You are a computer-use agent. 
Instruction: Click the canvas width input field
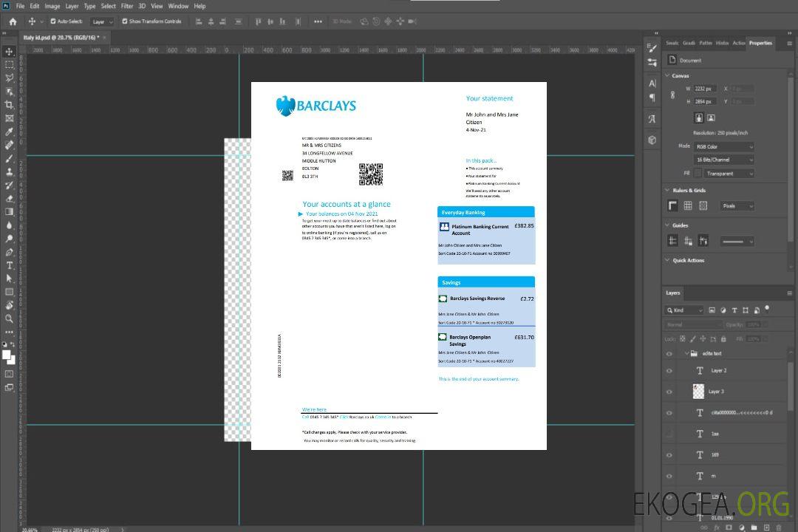[x=706, y=89]
